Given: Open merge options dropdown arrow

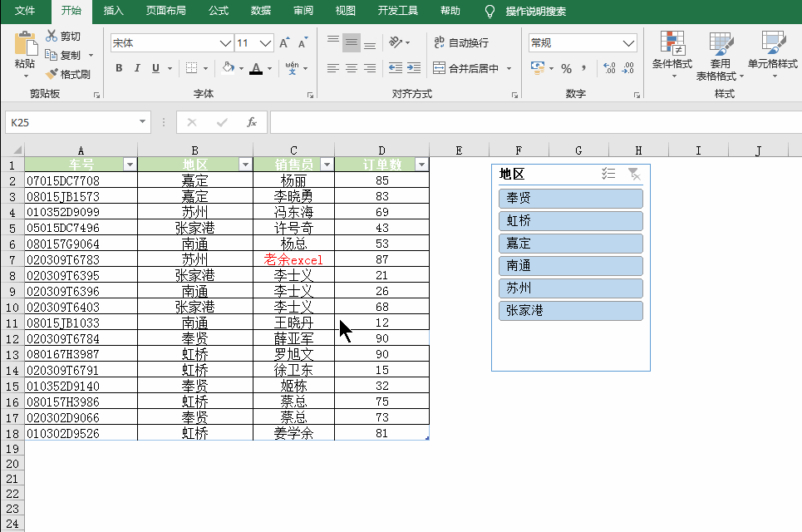Looking at the screenshot, I should pyautogui.click(x=509, y=68).
